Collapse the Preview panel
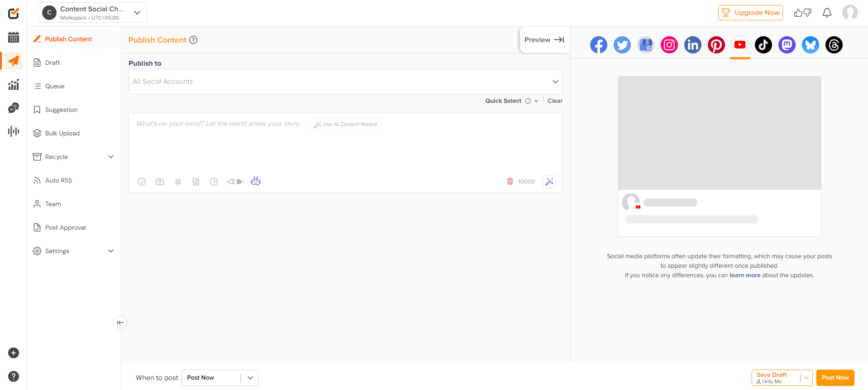868x390 pixels. point(544,40)
